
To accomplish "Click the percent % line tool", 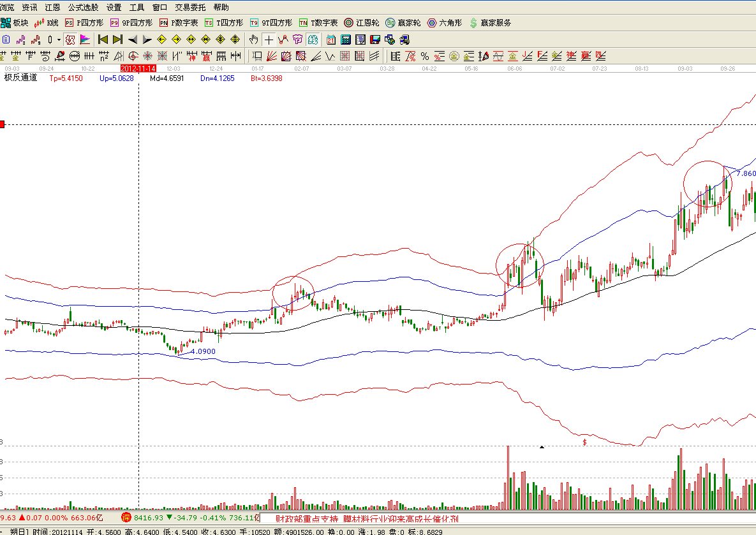I will (425, 56).
